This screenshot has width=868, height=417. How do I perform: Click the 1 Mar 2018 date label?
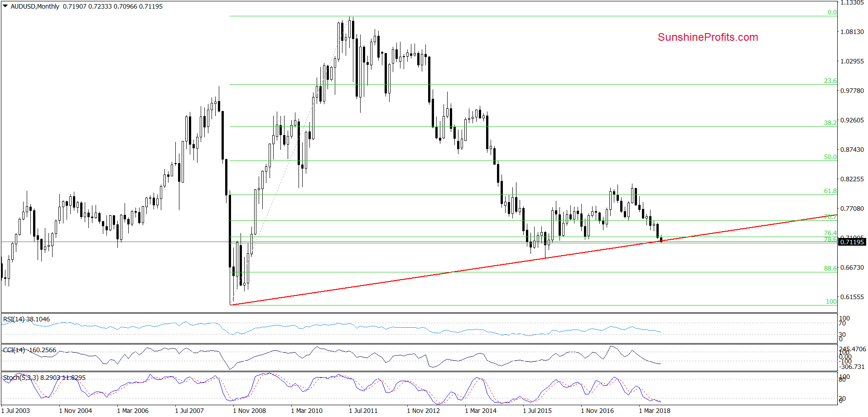pyautogui.click(x=655, y=411)
